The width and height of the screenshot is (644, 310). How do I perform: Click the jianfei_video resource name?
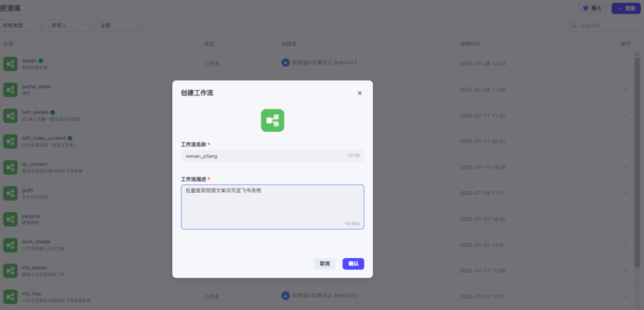point(36,86)
